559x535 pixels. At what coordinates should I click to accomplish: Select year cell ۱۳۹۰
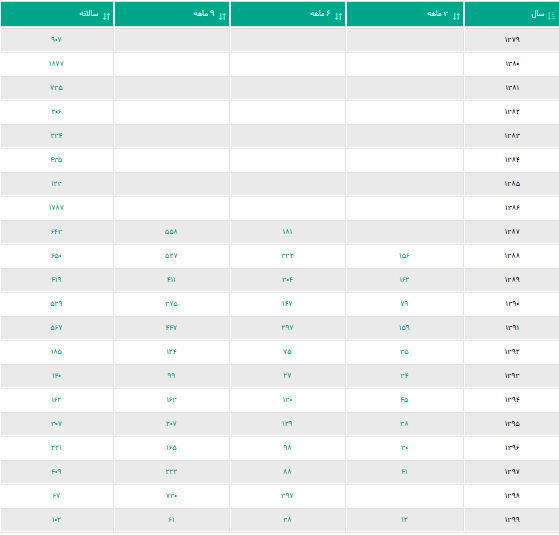pos(512,304)
